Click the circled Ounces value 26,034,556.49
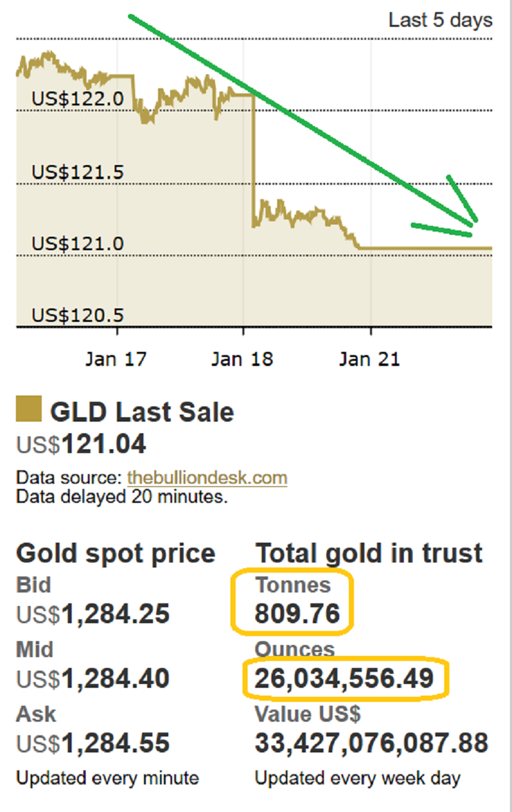512x812 pixels. 344,679
